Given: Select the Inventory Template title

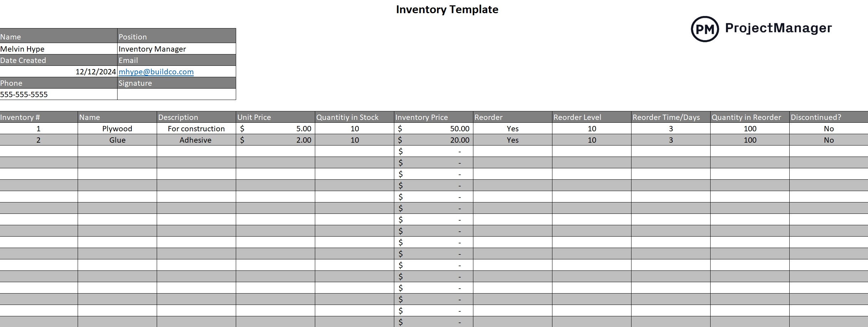Looking at the screenshot, I should (447, 10).
